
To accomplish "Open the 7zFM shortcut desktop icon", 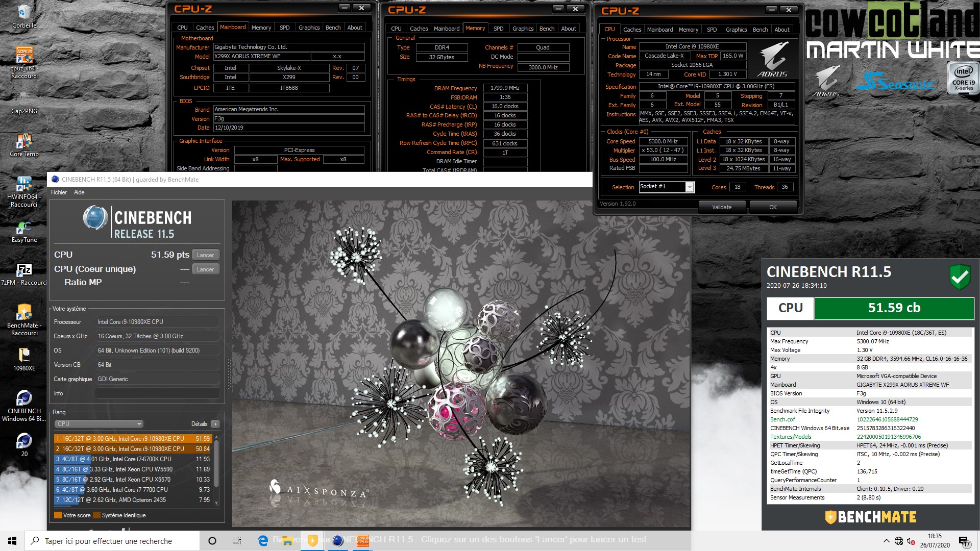I will pos(24,274).
